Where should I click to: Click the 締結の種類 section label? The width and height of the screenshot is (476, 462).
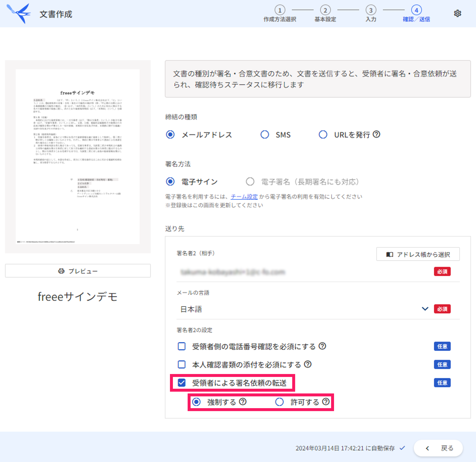point(181,117)
